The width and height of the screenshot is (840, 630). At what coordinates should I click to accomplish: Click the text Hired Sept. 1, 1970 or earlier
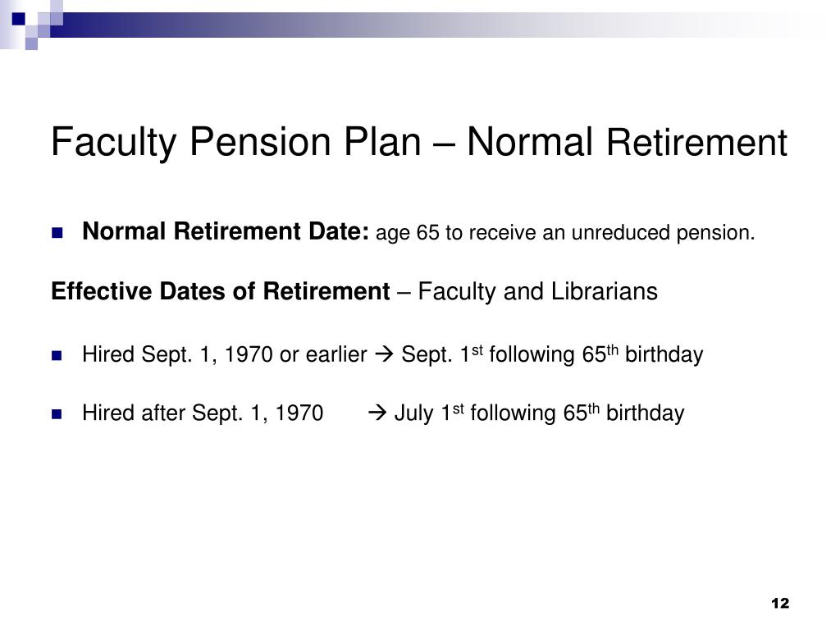[225, 354]
